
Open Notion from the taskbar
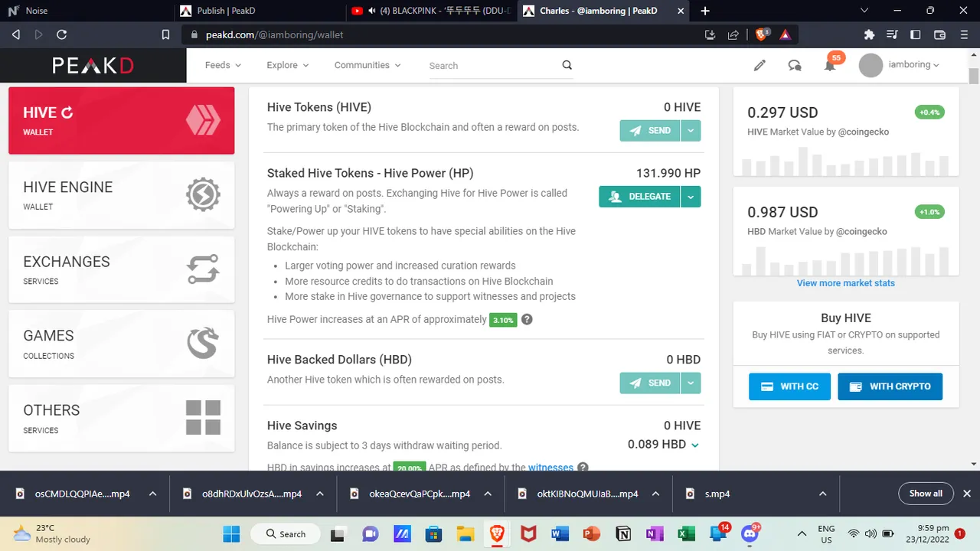pos(623,533)
